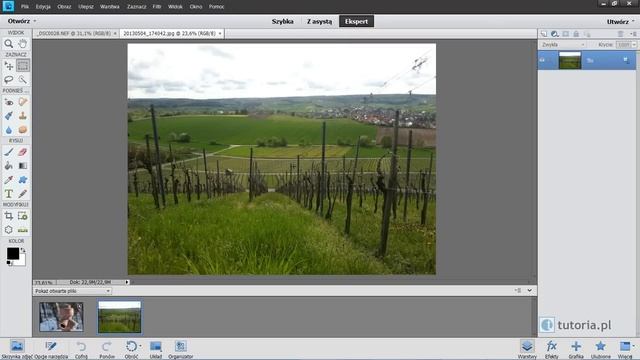Switch to the Szybka mode tab

click(x=282, y=21)
